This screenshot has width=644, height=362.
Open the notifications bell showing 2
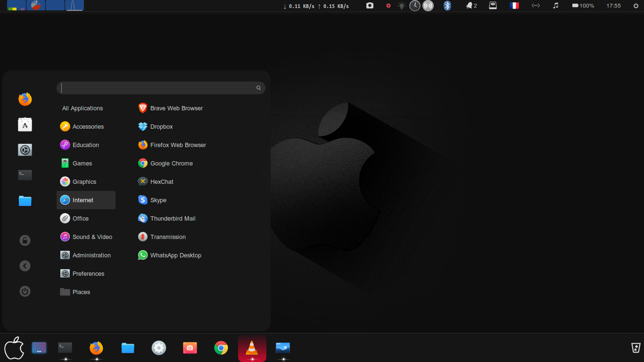point(471,6)
